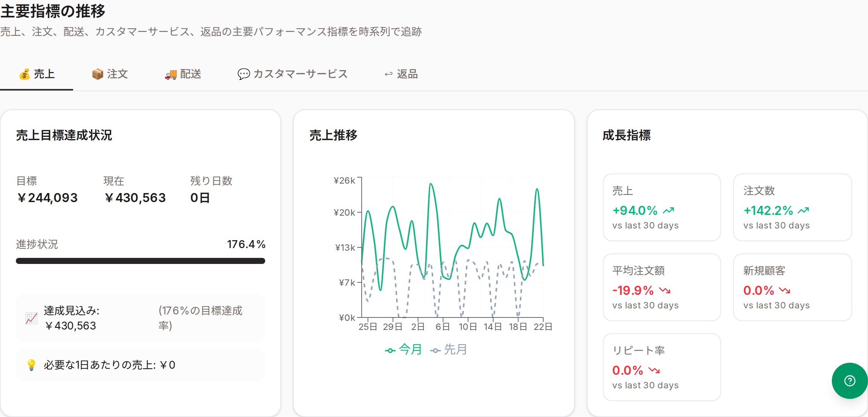Click the ¥13k axis label

(x=345, y=248)
